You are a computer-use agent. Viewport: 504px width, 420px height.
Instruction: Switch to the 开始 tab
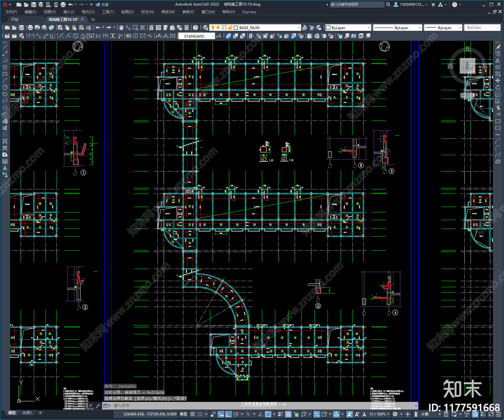tap(15, 20)
